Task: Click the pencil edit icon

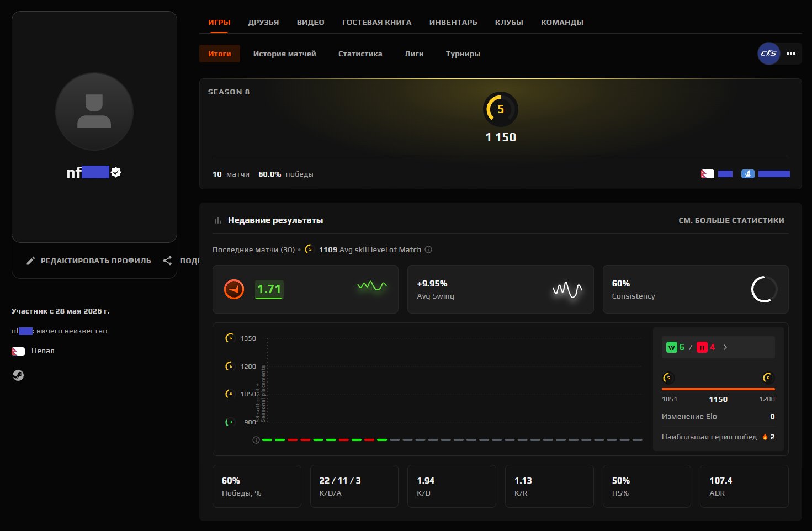Action: coord(31,261)
